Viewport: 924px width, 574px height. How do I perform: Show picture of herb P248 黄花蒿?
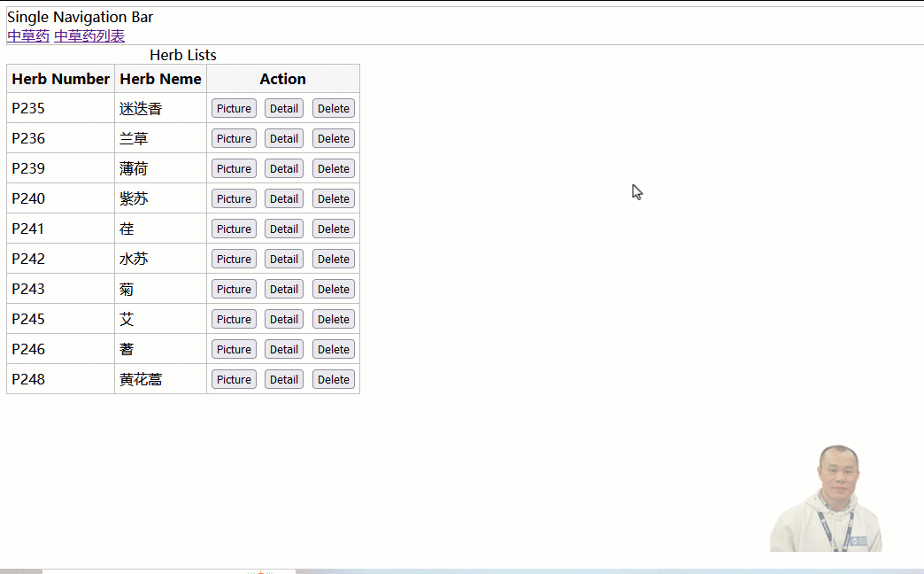(x=234, y=379)
